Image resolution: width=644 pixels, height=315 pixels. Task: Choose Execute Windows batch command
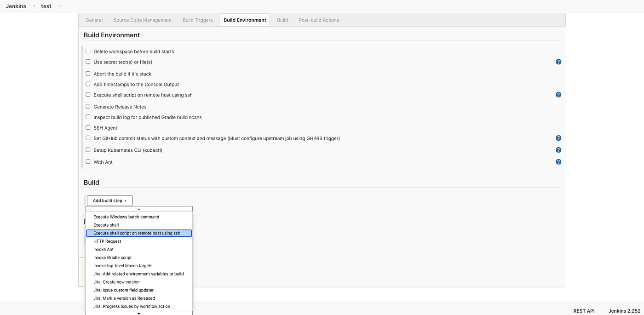click(139, 217)
